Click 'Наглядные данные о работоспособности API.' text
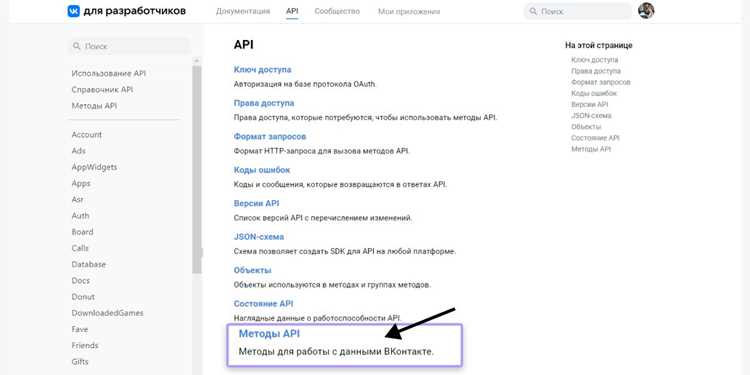The width and height of the screenshot is (750, 375). point(318,319)
